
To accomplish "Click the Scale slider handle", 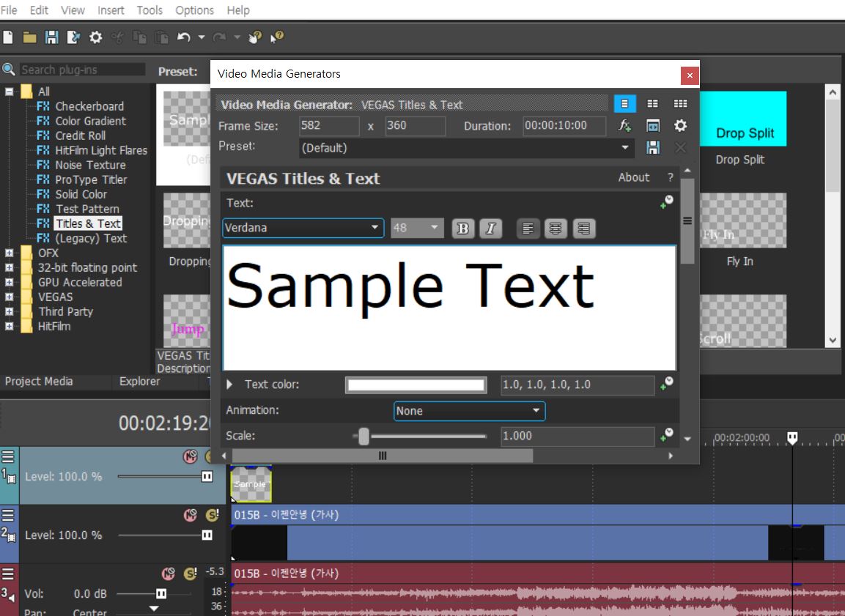I will [364, 436].
